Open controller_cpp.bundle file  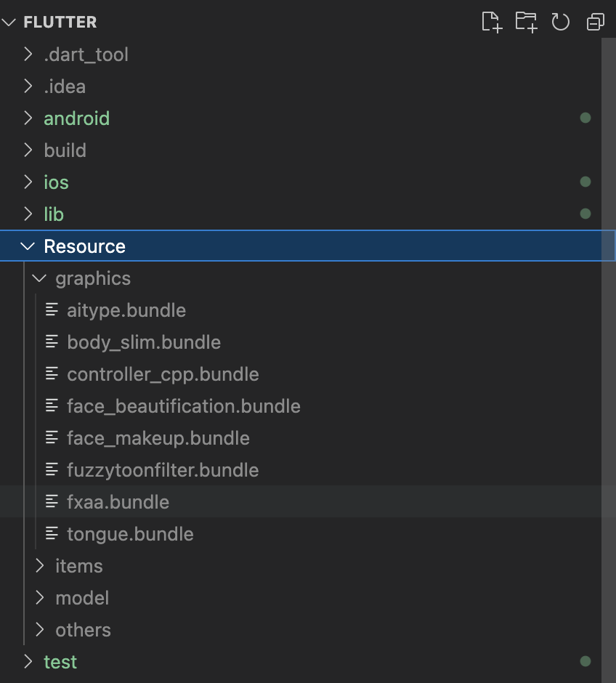point(163,374)
